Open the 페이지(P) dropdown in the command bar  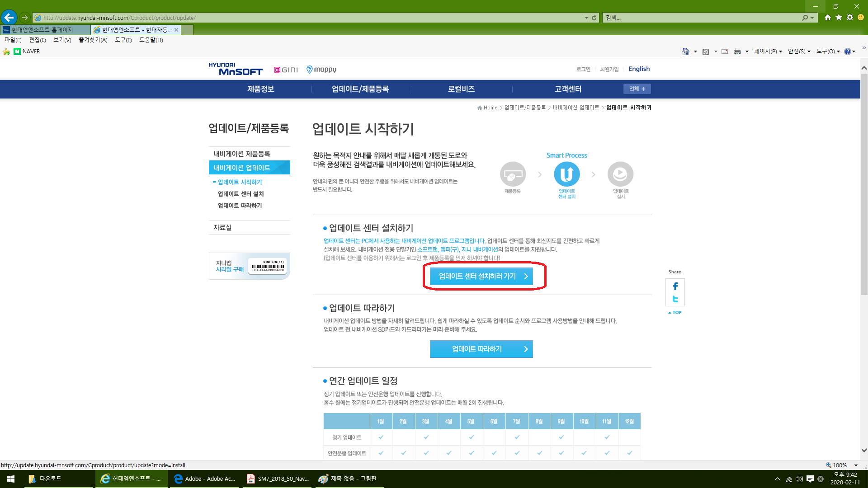point(768,52)
